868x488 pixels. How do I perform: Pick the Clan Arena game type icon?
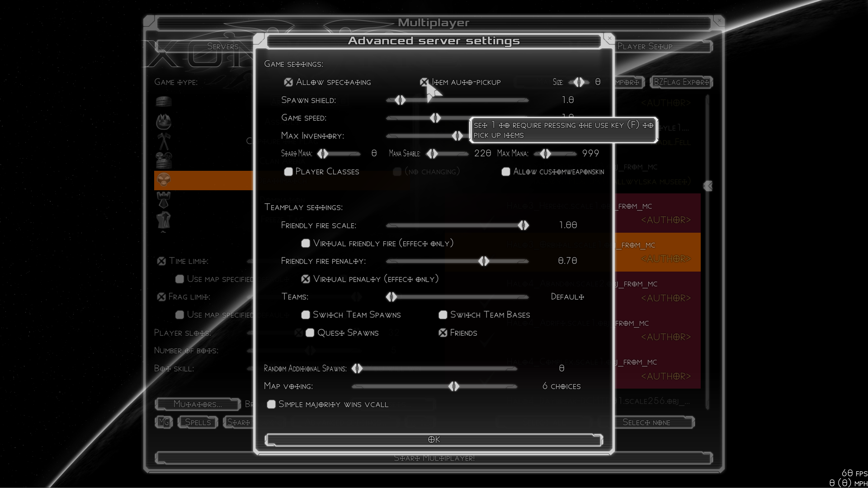click(x=164, y=160)
